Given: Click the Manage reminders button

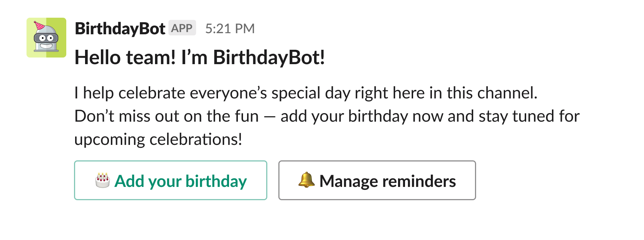Looking at the screenshot, I should (x=377, y=181).
